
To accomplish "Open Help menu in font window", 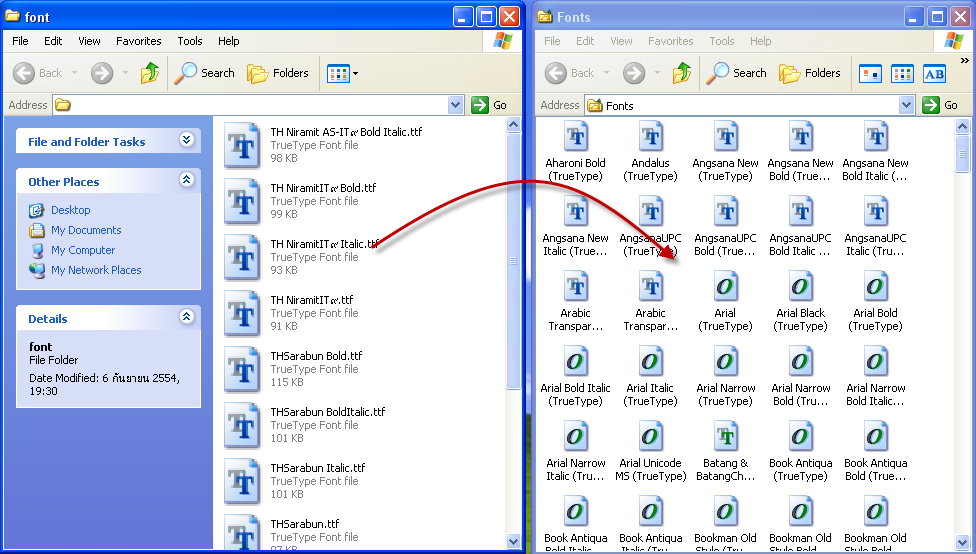I will (228, 41).
